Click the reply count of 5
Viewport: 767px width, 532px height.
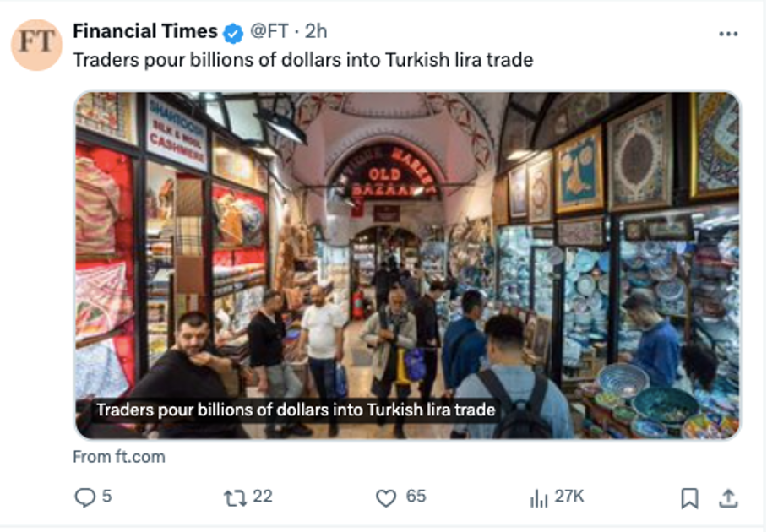pyautogui.click(x=106, y=497)
